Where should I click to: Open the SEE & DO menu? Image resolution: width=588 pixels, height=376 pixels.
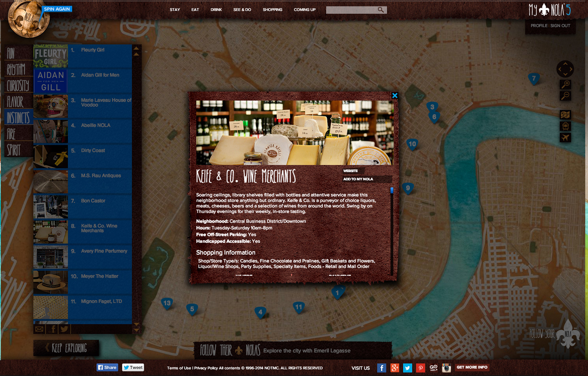(242, 10)
